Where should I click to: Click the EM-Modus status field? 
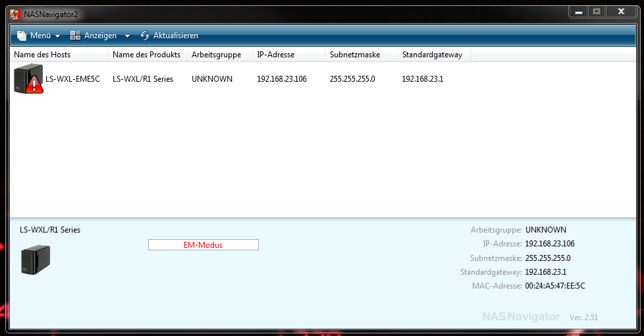(x=203, y=245)
